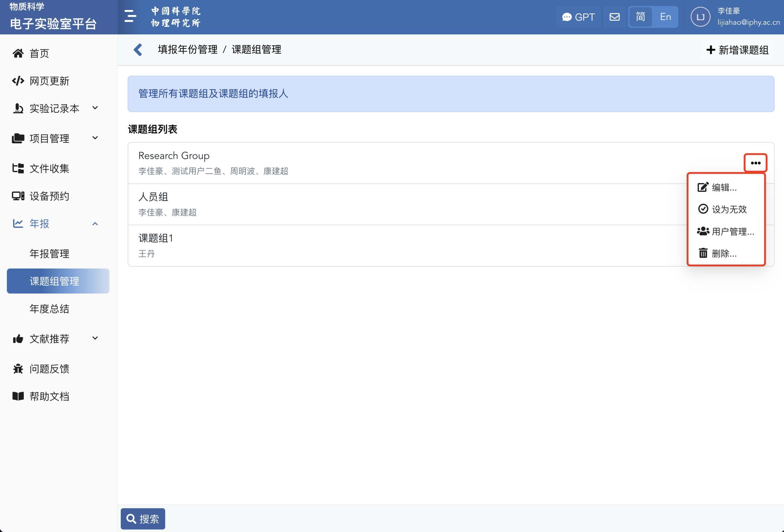The height and width of the screenshot is (532, 784).
Task: Click the plus icon in 新增课题组
Action: [710, 50]
